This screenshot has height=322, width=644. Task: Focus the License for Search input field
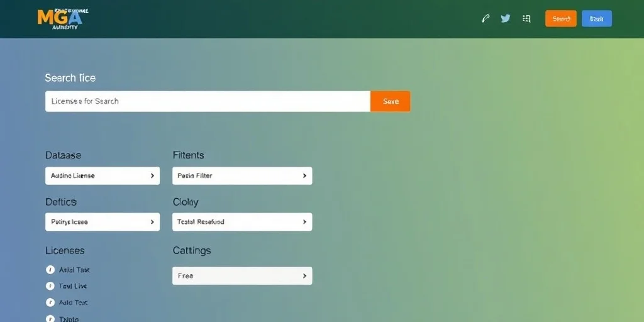208,101
